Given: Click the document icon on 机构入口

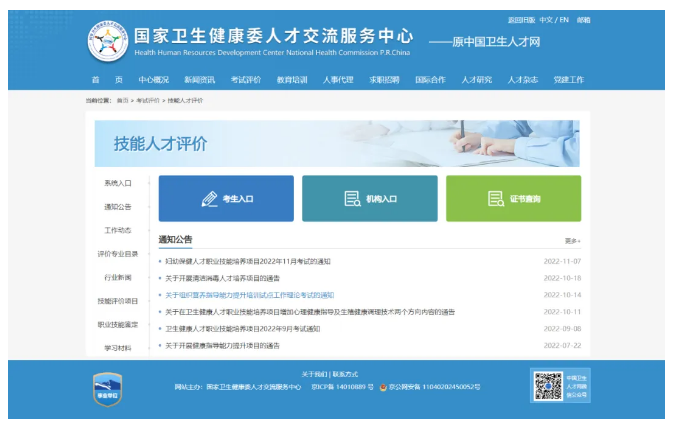Looking at the screenshot, I should 353,199.
